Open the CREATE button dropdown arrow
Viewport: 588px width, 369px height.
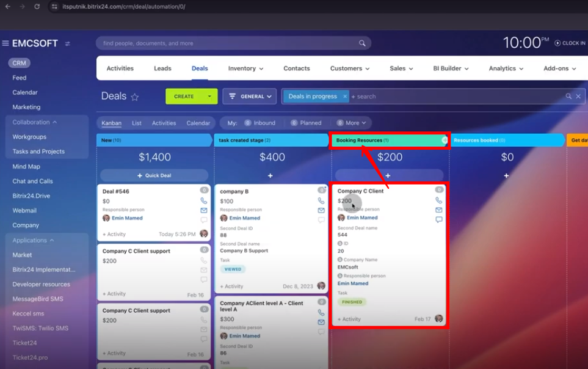(209, 97)
